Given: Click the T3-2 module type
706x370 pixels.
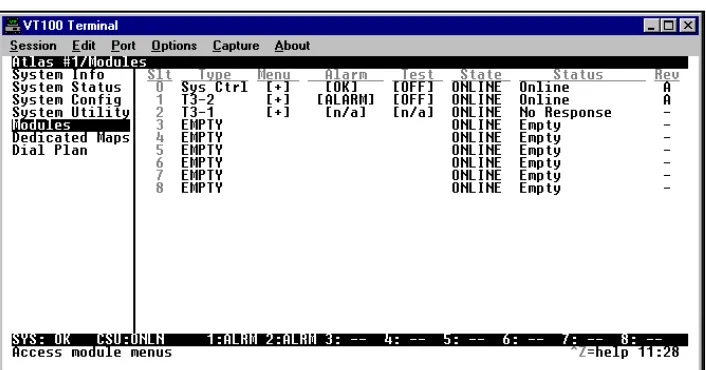Looking at the screenshot, I should 198,100.
